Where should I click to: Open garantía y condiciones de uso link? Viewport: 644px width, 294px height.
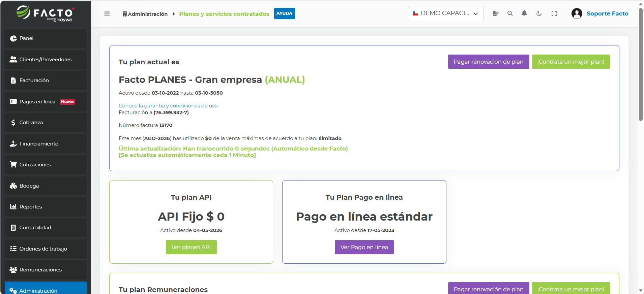click(168, 106)
